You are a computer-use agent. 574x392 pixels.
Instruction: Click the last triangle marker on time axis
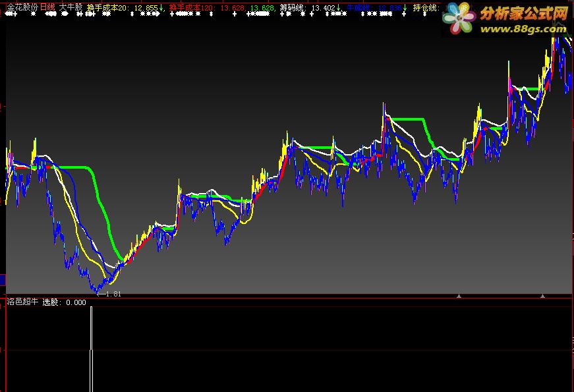(542, 295)
